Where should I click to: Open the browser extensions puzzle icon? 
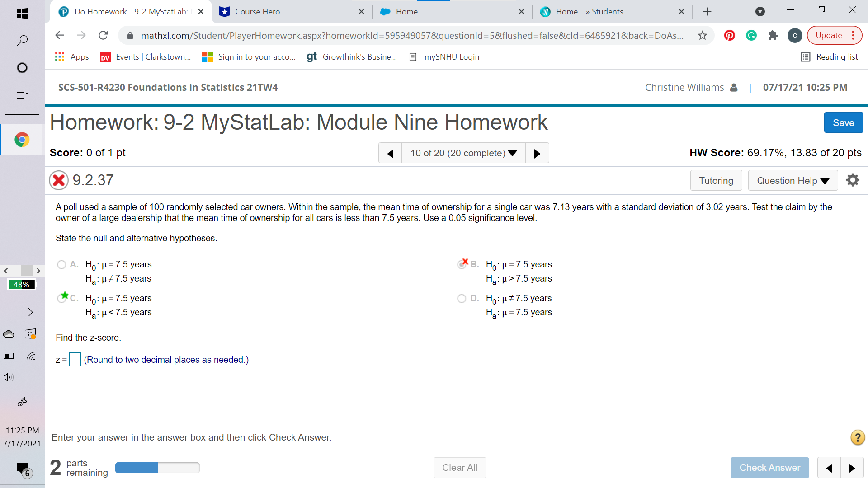pos(773,35)
